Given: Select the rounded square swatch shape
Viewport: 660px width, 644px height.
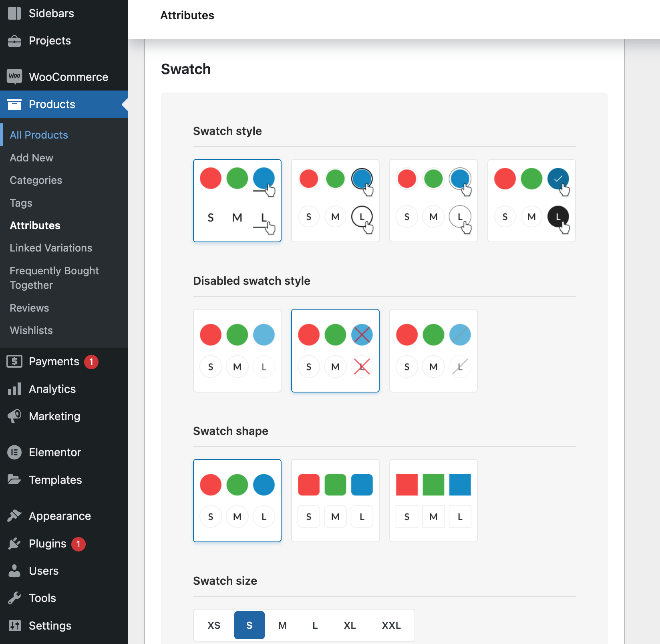Looking at the screenshot, I should (x=335, y=501).
